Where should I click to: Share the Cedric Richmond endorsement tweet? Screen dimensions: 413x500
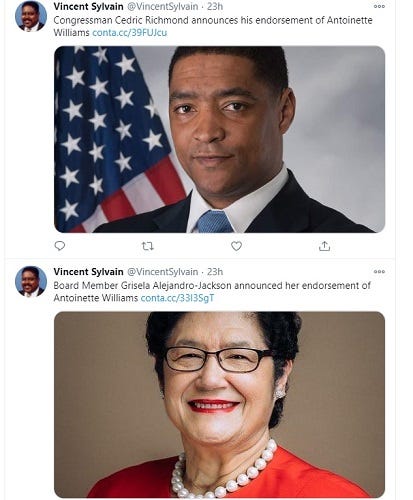[x=324, y=246]
